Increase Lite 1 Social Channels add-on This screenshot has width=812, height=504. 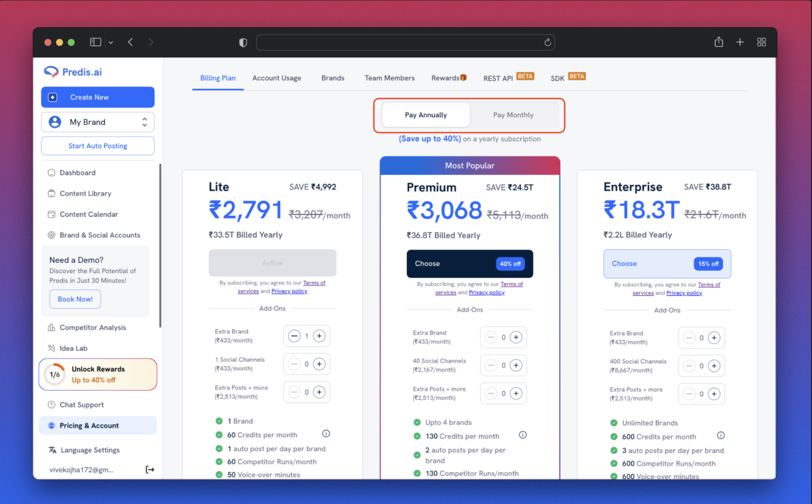click(319, 364)
